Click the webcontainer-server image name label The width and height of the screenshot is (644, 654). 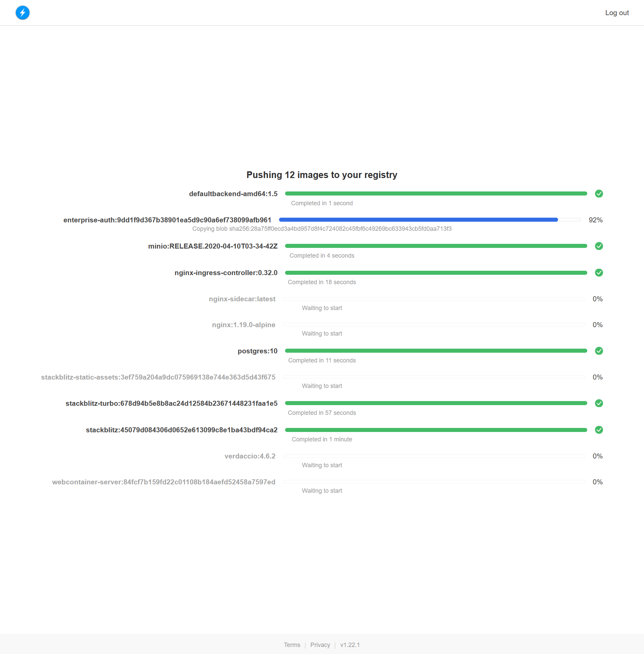(x=164, y=482)
